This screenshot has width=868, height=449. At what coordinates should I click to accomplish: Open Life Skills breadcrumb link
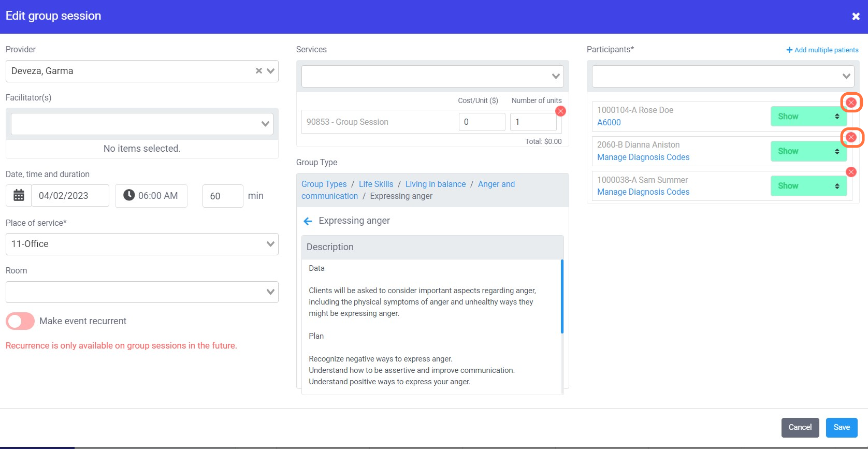[x=376, y=184]
